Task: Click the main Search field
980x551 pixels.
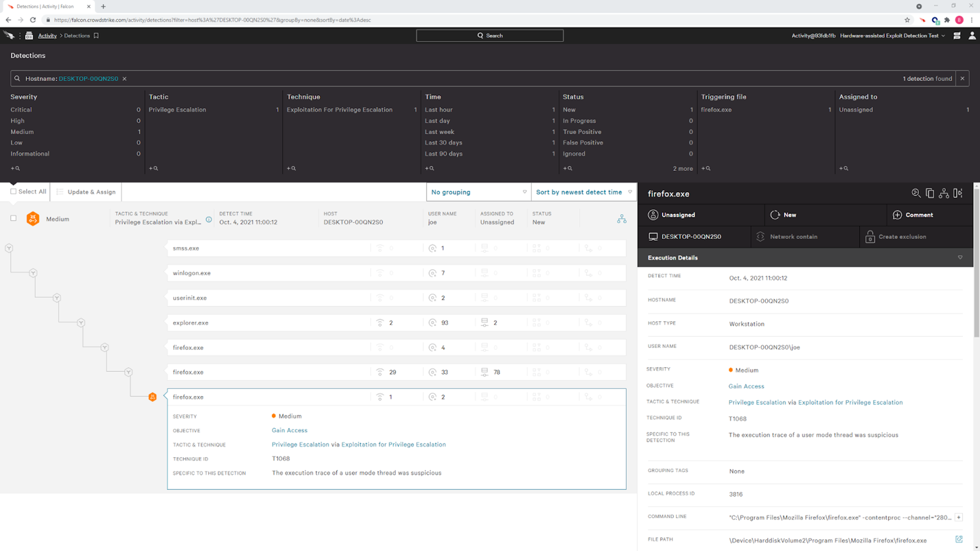Action: point(490,36)
